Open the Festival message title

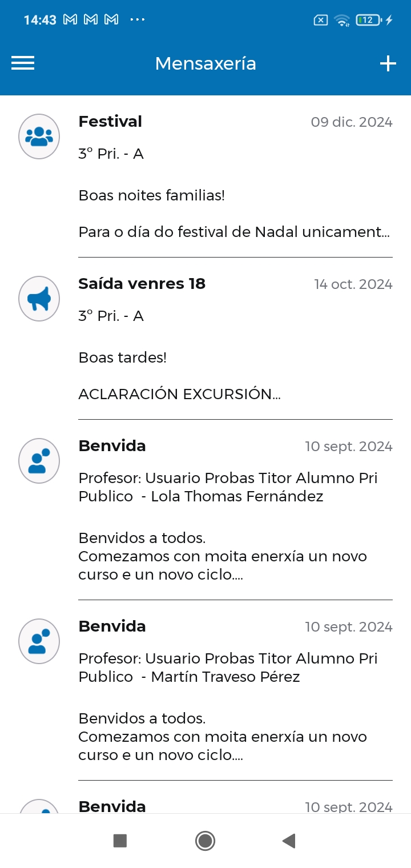click(x=110, y=122)
